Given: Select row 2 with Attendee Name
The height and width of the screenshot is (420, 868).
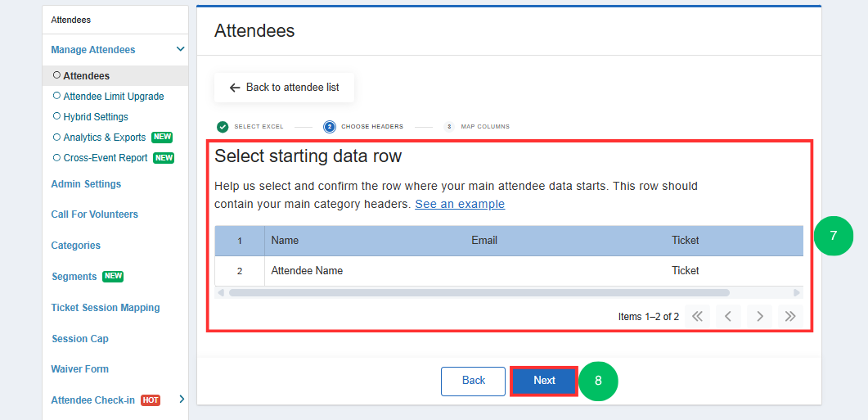Looking at the screenshot, I should [x=509, y=271].
